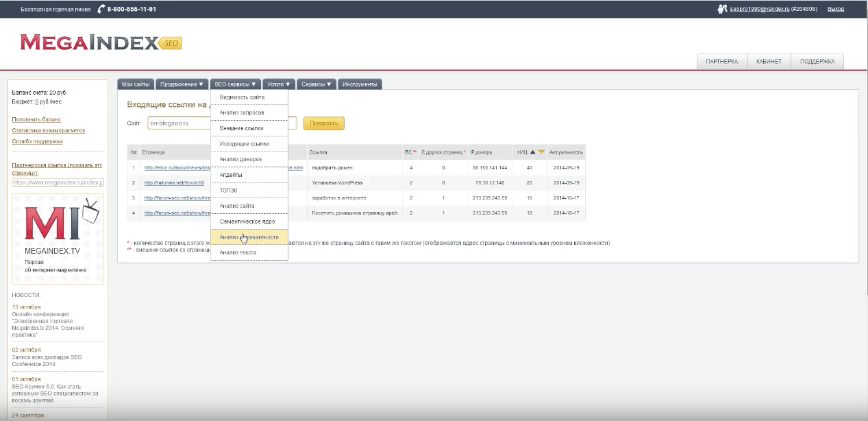Image resolution: width=868 pixels, height=421 pixels.
Task: Click the MegaIndex SEO logo
Action: [100, 43]
